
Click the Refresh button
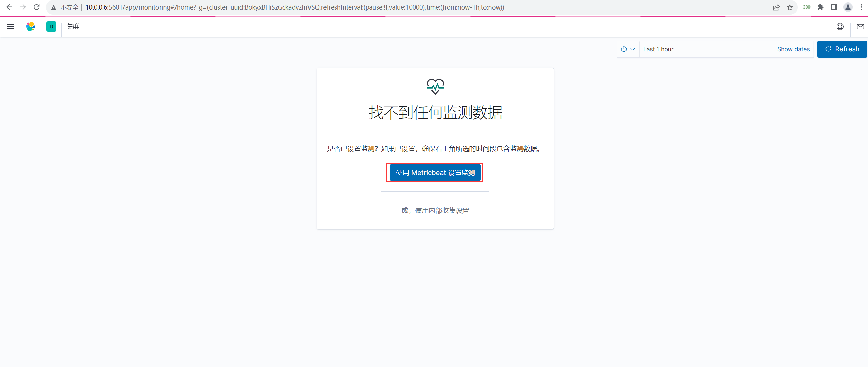[x=842, y=49]
